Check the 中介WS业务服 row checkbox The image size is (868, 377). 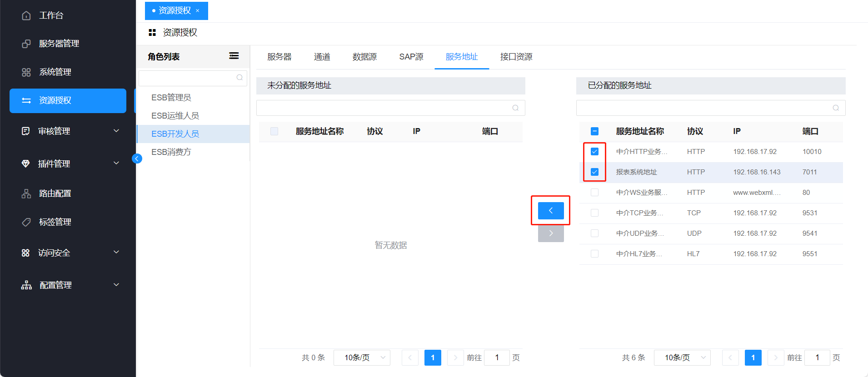pyautogui.click(x=594, y=193)
